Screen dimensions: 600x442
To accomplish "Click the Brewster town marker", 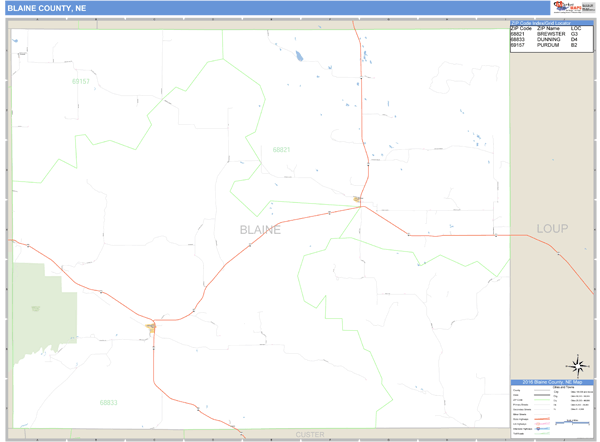I will tap(358, 201).
